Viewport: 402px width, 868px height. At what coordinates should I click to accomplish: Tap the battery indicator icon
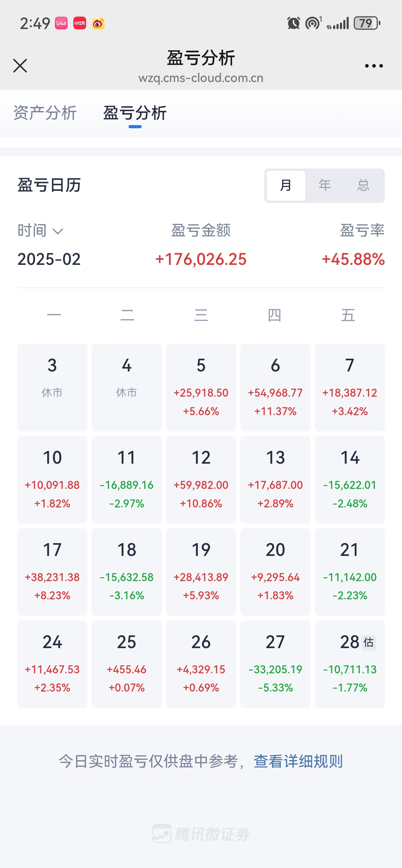tap(367, 23)
